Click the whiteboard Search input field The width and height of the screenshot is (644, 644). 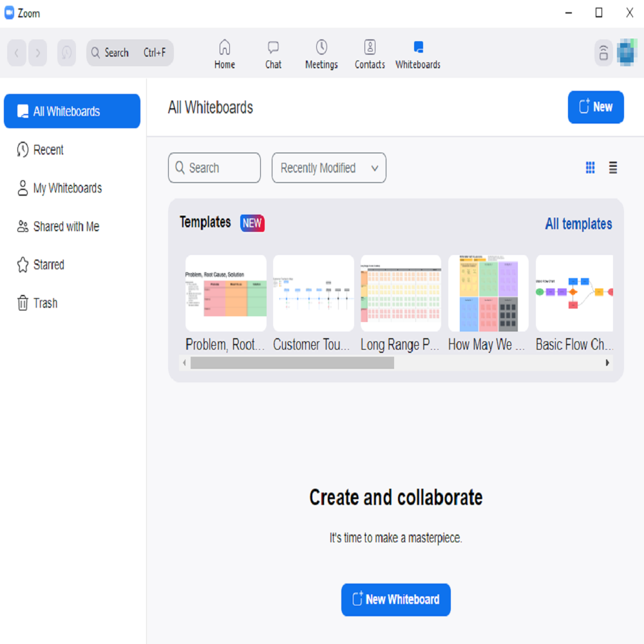coord(214,168)
